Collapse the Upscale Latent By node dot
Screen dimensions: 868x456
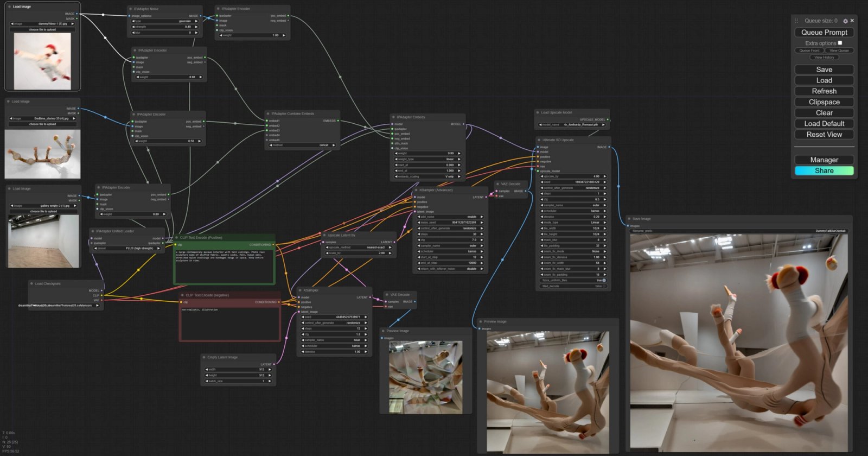(x=324, y=235)
